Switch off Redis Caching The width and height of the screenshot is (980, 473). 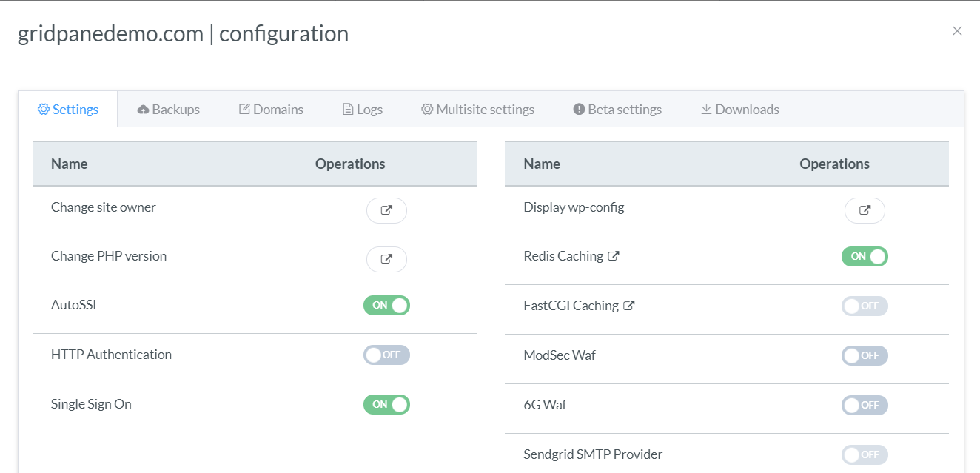point(865,256)
